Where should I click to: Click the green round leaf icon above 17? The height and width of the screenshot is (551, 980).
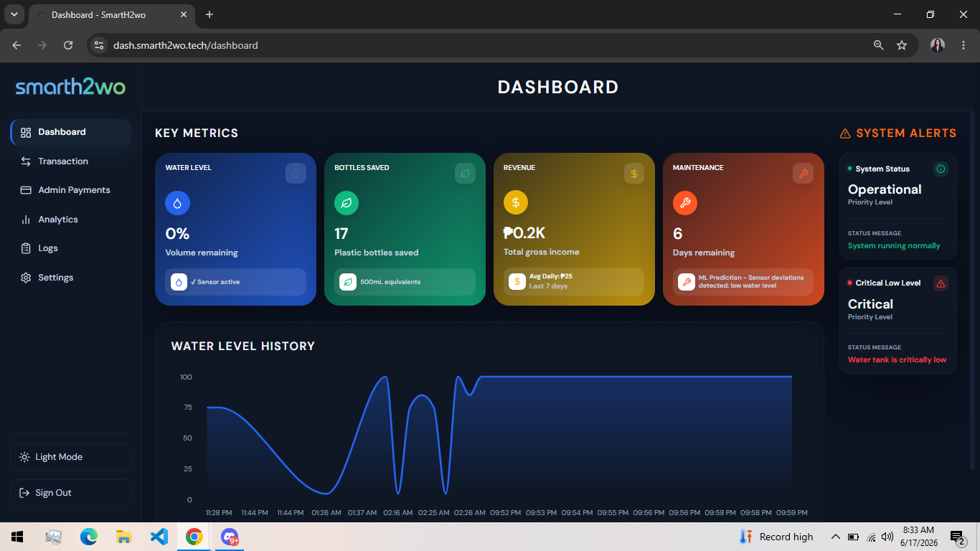point(347,203)
